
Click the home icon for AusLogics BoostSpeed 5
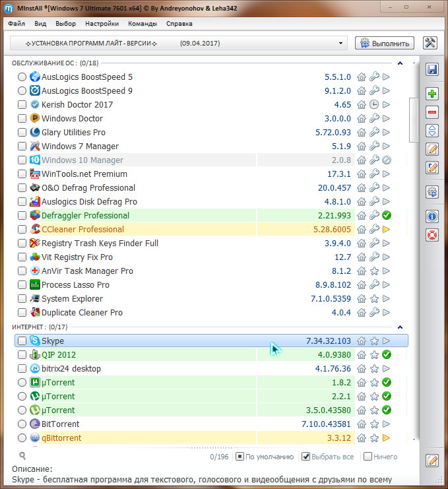[362, 77]
